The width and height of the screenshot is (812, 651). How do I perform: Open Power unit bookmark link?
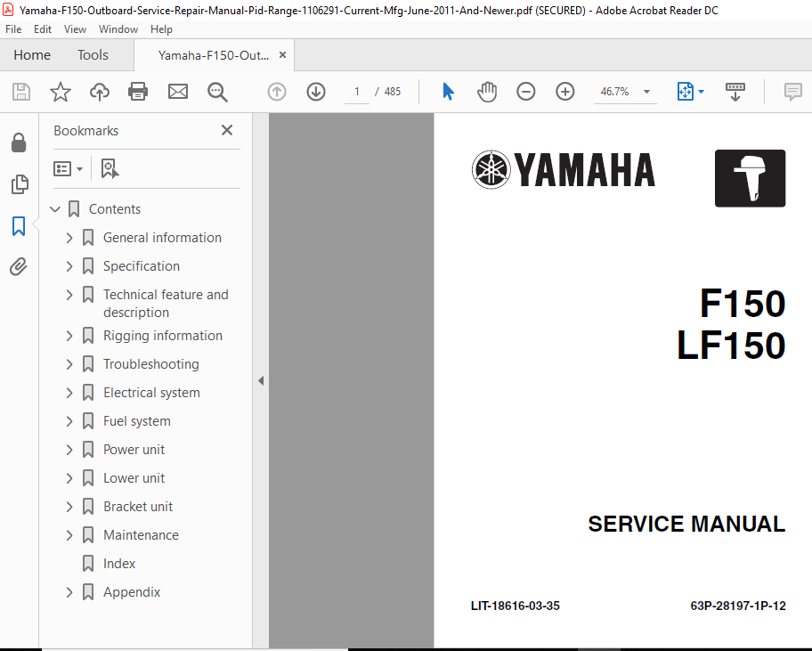click(x=134, y=450)
